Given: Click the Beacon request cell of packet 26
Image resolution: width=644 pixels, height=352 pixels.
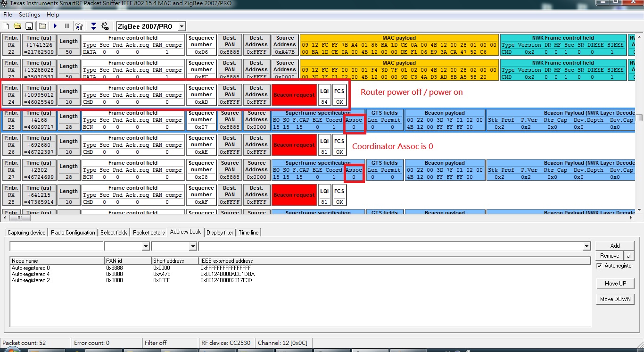Looking at the screenshot, I should pos(294,145).
